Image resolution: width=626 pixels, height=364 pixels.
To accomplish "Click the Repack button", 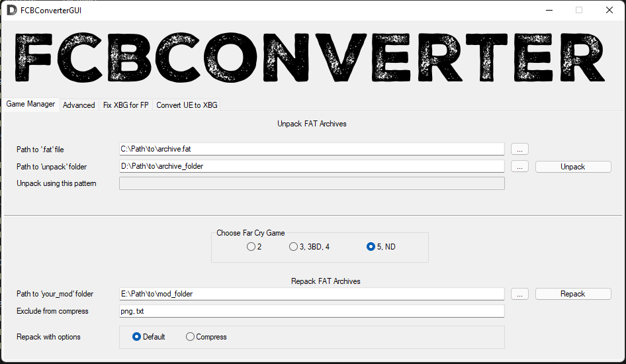I will tap(573, 294).
